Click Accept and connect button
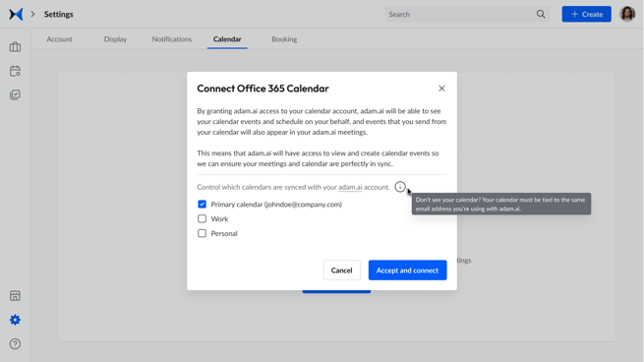644x362 pixels. click(x=407, y=270)
